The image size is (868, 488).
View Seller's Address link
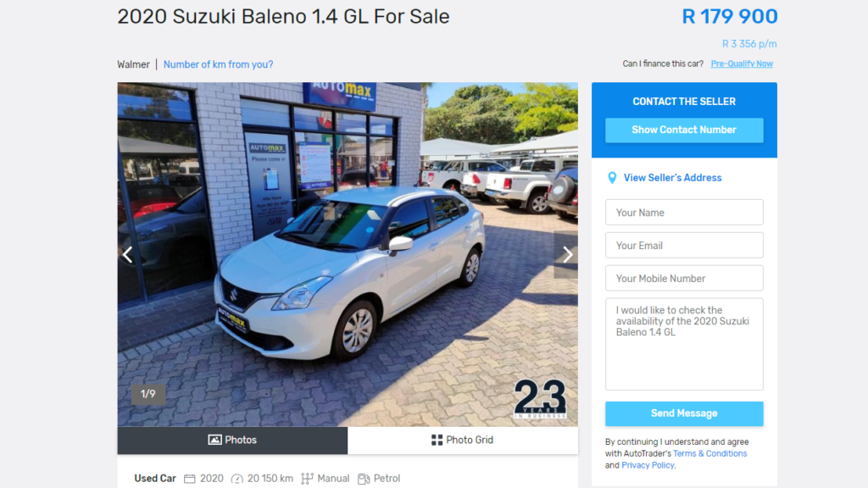point(672,178)
